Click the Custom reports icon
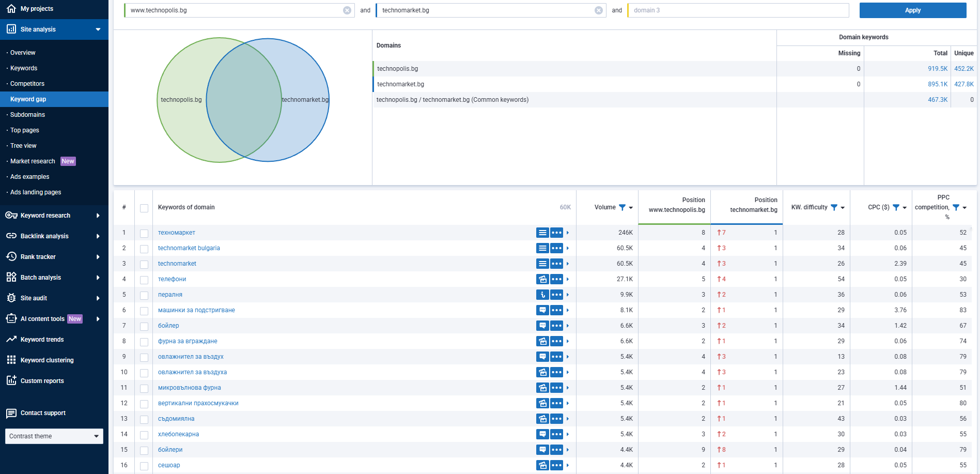Screen dimensions: 980x474 (11, 380)
